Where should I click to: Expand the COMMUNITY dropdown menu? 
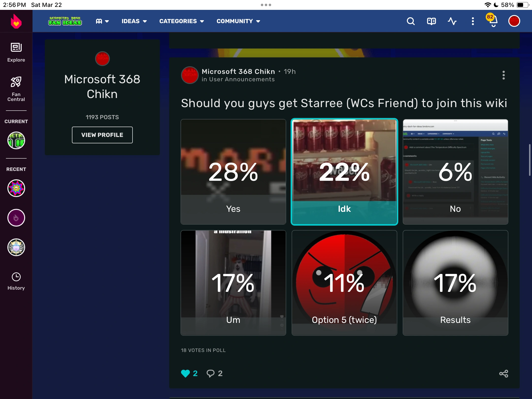(238, 21)
